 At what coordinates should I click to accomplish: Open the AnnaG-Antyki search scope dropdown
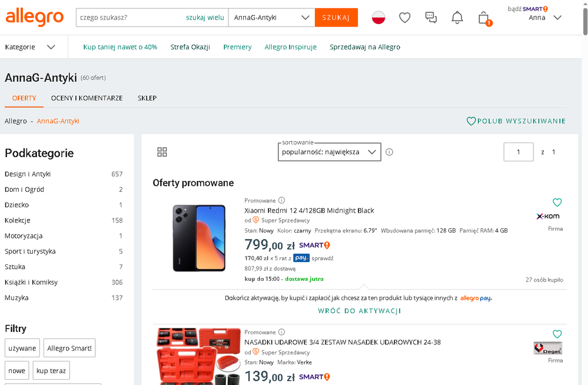(x=271, y=18)
